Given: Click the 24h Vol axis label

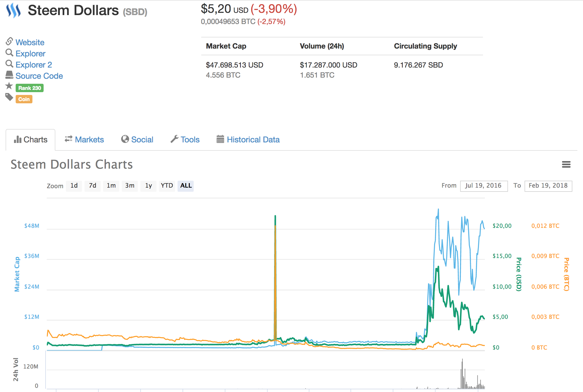Looking at the screenshot, I should coord(16,370).
